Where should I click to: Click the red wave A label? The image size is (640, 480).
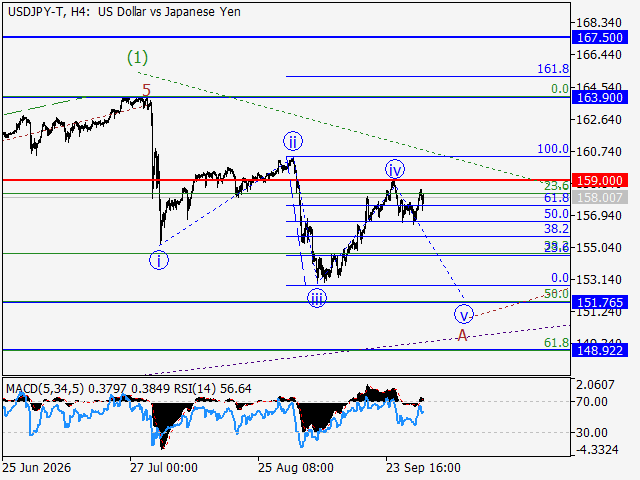point(462,336)
